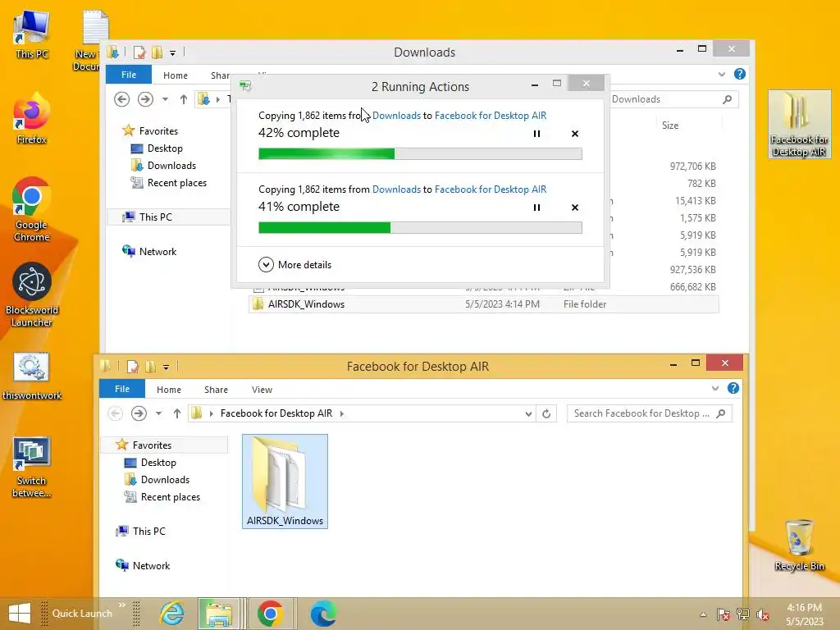Viewport: 840px width, 630px height.
Task: Open Windows Start button
Action: pyautogui.click(x=20, y=614)
